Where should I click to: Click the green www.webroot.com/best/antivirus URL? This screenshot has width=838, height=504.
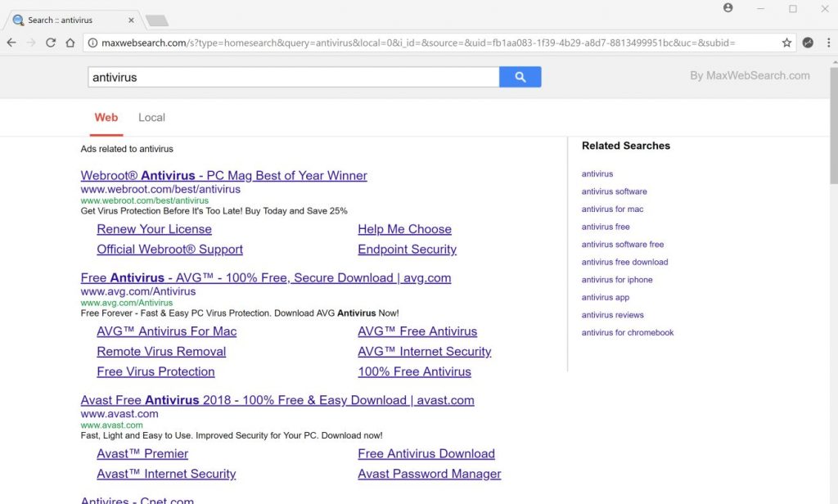pos(144,200)
